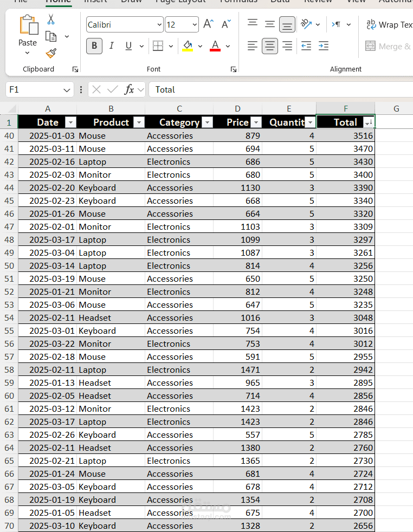This screenshot has height=532, width=413.
Task: Toggle center horizontal alignment
Action: point(270,46)
